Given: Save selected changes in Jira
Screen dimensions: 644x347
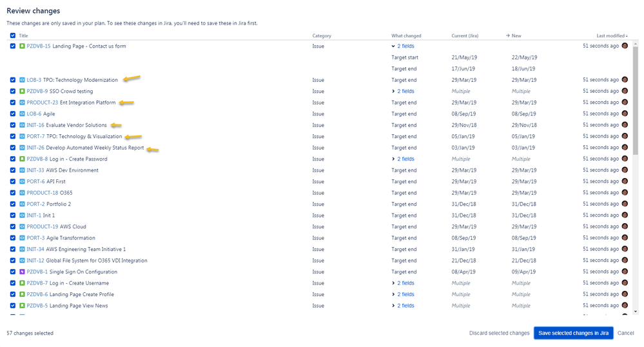Looking at the screenshot, I should coord(573,333).
